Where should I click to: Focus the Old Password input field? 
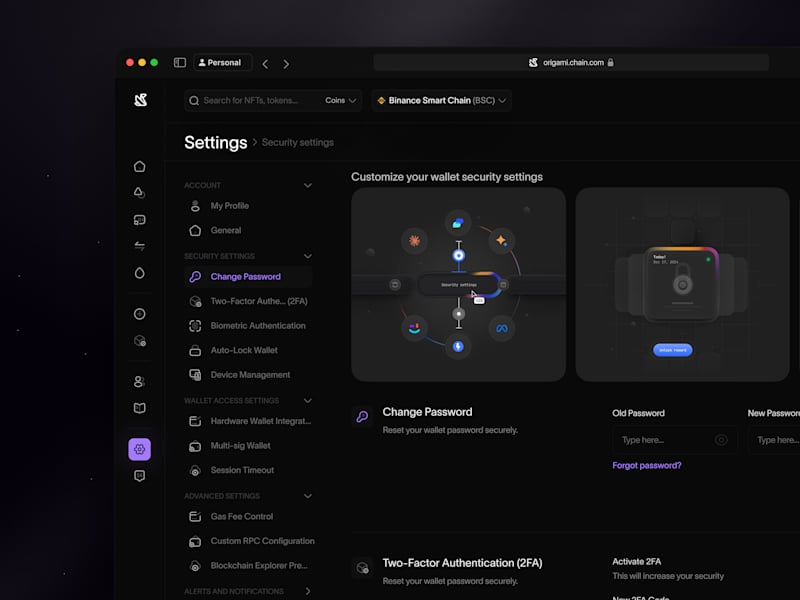pos(674,440)
